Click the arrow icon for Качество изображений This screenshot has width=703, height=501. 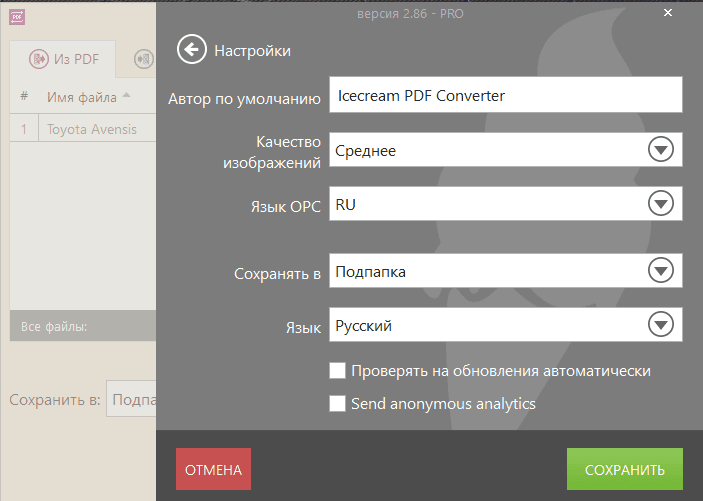coord(660,151)
